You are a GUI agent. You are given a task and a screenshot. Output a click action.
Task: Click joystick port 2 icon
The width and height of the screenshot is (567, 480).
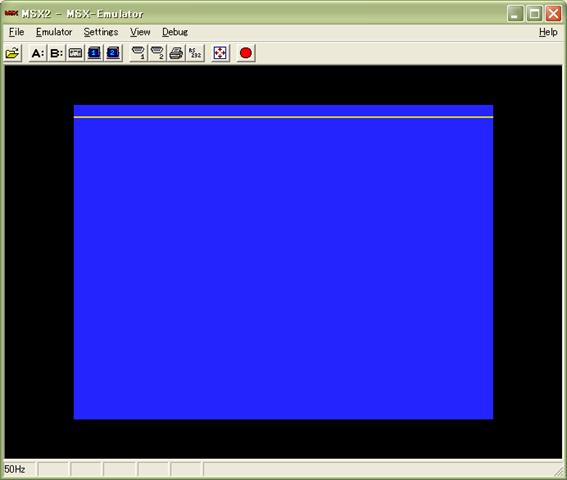point(157,53)
